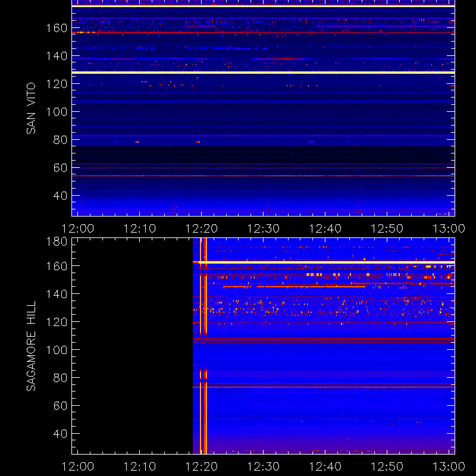Pick the 80 tick label on Sagamore Hill plot

[61, 378]
